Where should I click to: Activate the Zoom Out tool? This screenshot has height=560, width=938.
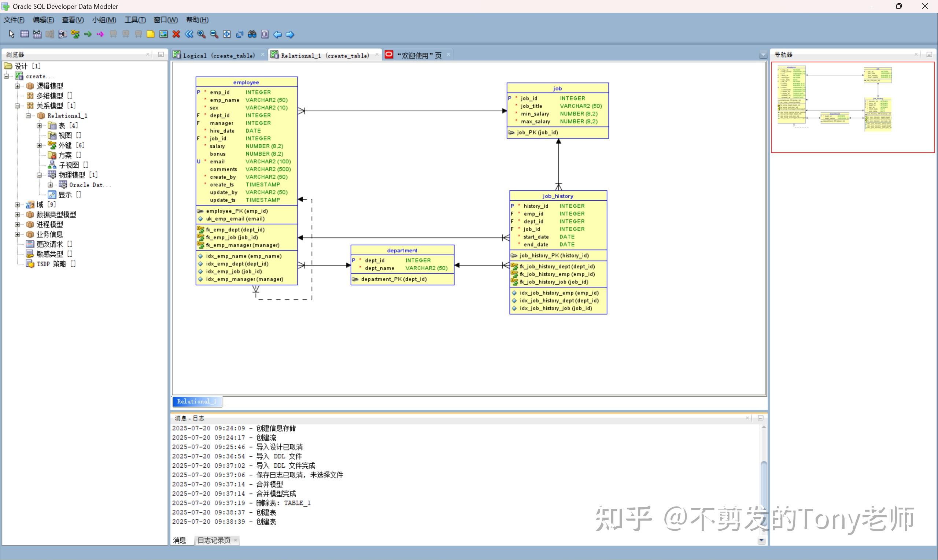214,34
